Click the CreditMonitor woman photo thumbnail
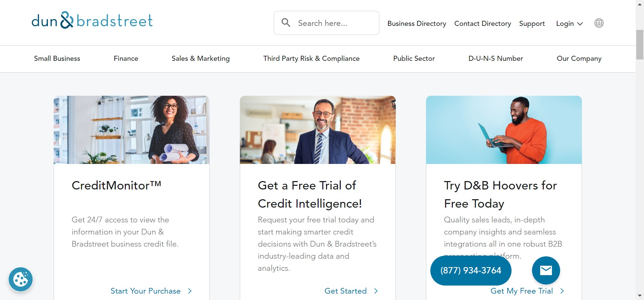644x300 pixels. coord(131,130)
